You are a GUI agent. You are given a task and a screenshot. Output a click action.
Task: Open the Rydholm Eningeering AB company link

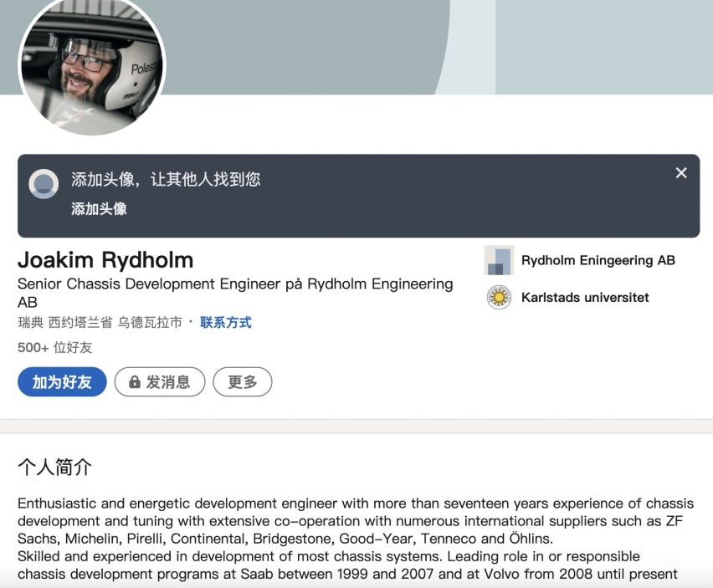point(598,260)
